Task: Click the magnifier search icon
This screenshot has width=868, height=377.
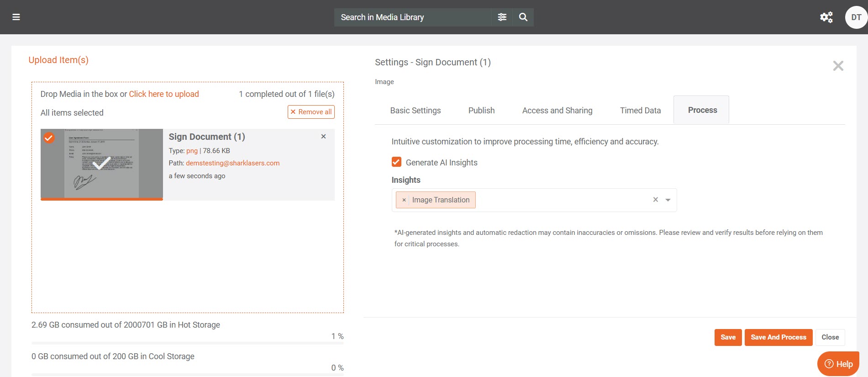Action: 523,17
